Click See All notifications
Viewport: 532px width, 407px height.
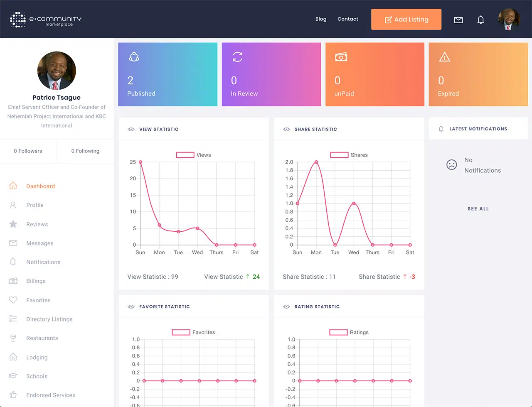pyautogui.click(x=478, y=208)
